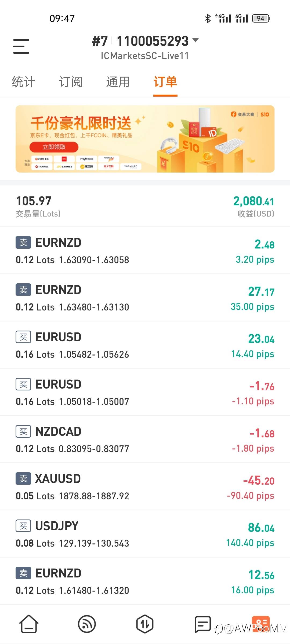290x644 pixels.
Task: Tap the sell badge on first EURNZD order
Action: point(23,243)
